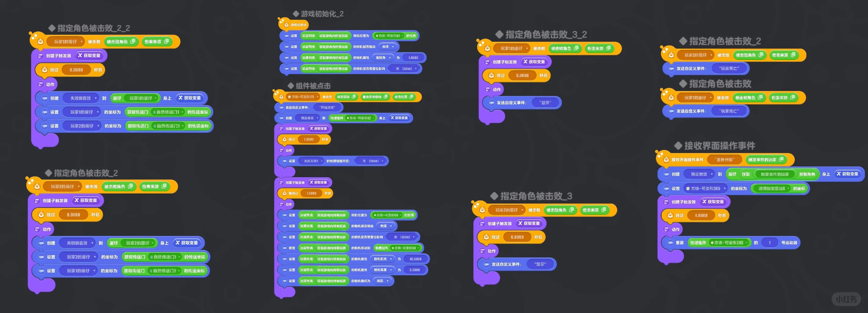Click the 游戏初始化 event block icon
The image size is (868, 313).
click(x=286, y=25)
